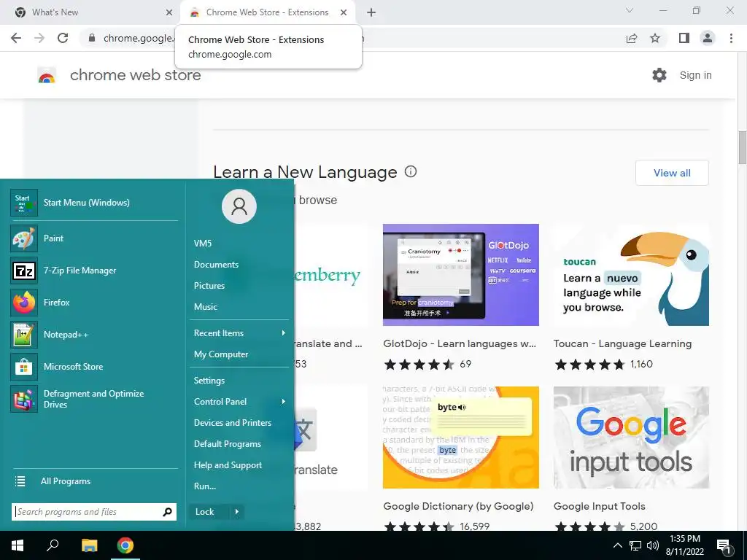Click the Windows Start button on taskbar
Image resolution: width=747 pixels, height=560 pixels.
(x=18, y=545)
